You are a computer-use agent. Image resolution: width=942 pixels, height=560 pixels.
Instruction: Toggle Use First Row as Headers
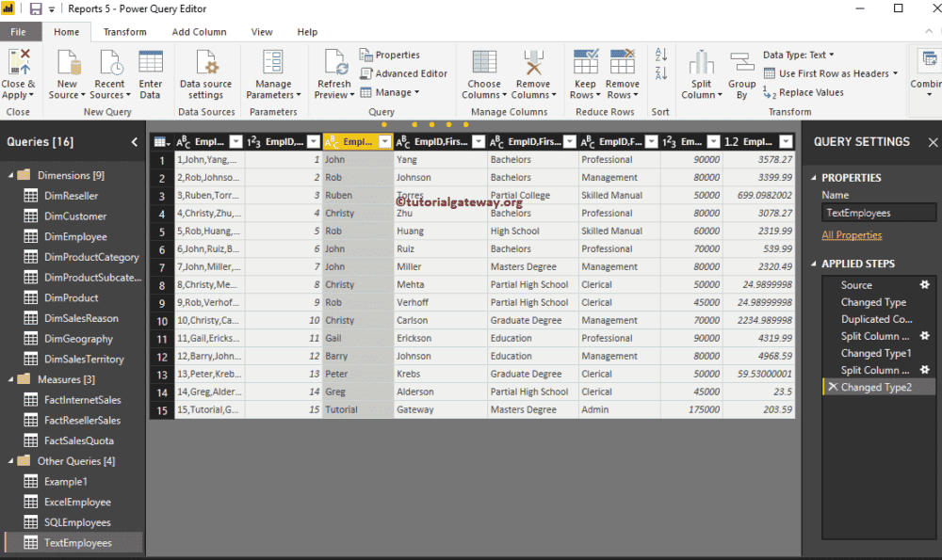tap(831, 73)
